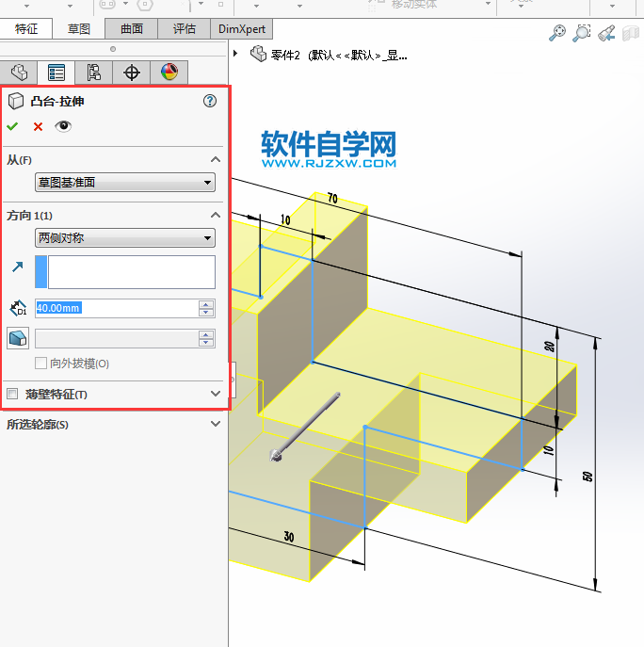Collapse the 从(F) section

tap(216, 160)
